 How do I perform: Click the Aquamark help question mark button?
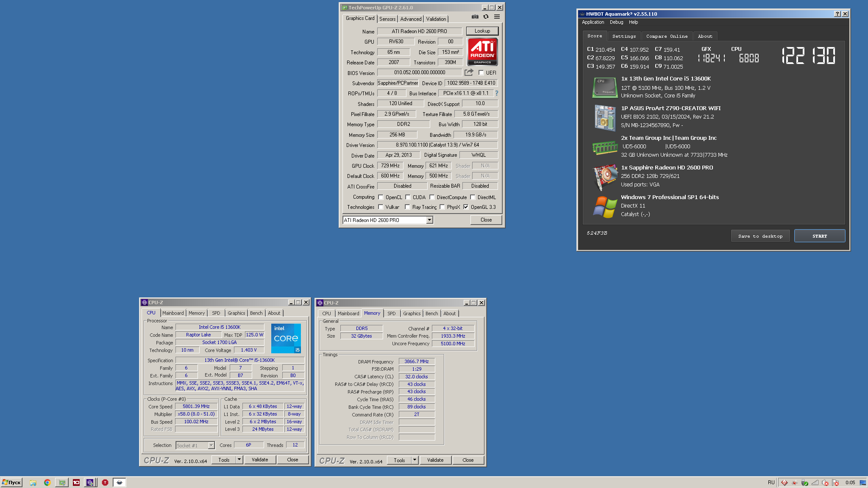837,14
